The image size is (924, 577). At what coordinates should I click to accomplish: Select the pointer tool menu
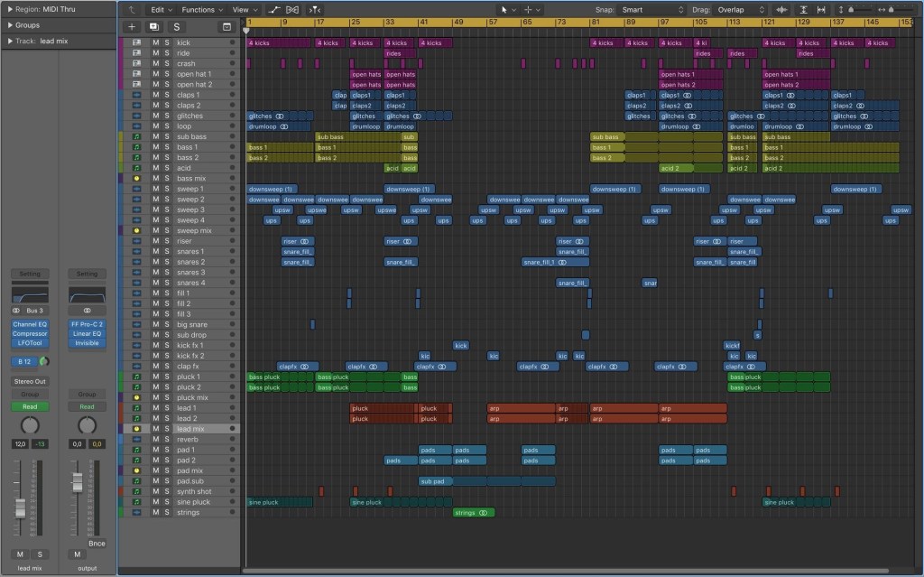[x=510, y=9]
